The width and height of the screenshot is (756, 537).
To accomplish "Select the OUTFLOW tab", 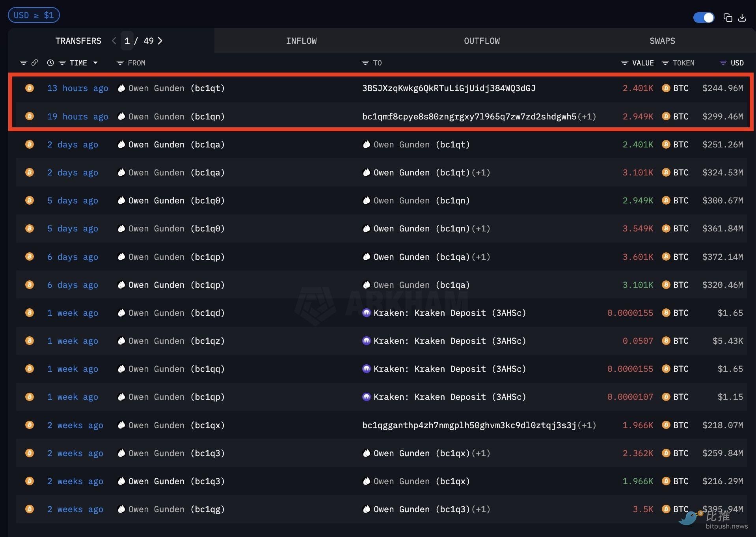I will [481, 41].
